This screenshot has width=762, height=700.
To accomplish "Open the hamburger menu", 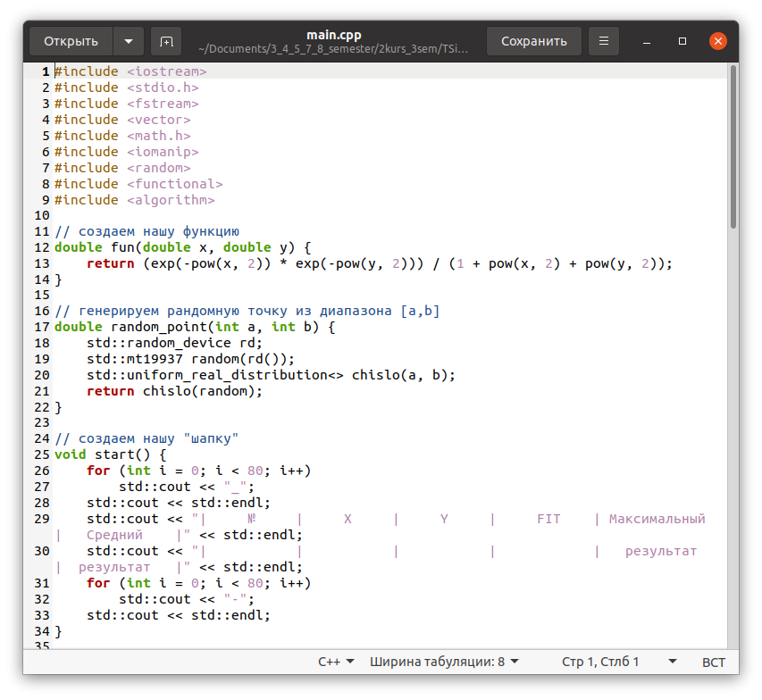I will pyautogui.click(x=604, y=41).
